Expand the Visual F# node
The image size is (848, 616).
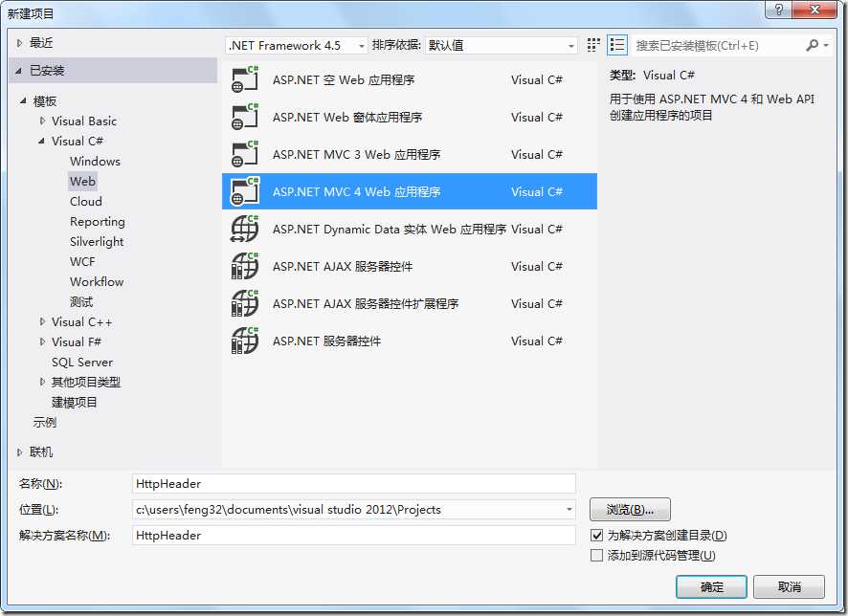coord(42,341)
